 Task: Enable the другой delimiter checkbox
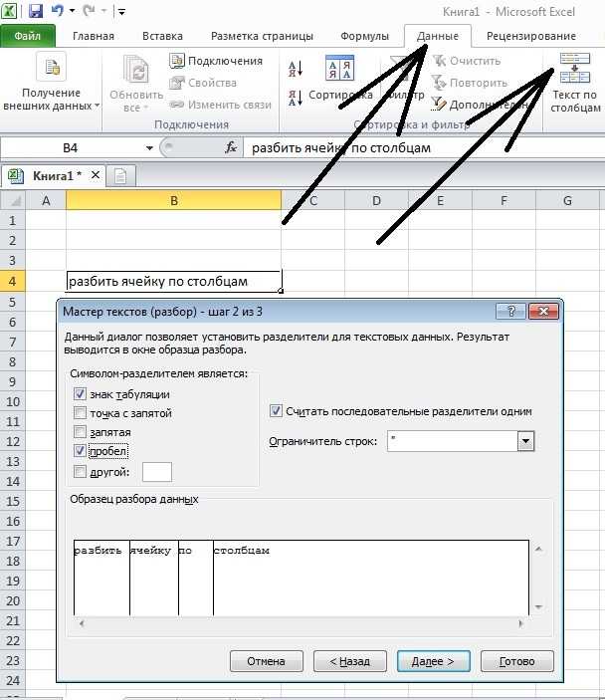coord(80,471)
